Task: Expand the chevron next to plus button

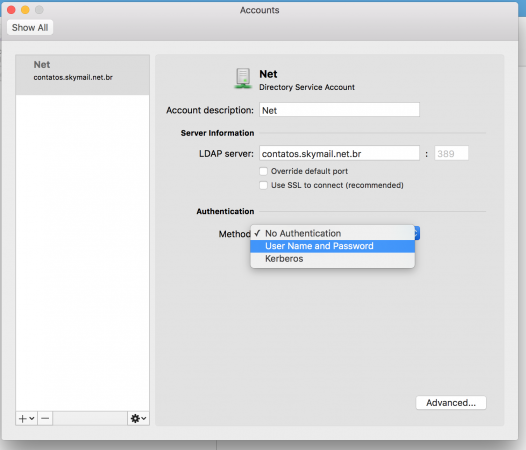Action: click(x=32, y=418)
